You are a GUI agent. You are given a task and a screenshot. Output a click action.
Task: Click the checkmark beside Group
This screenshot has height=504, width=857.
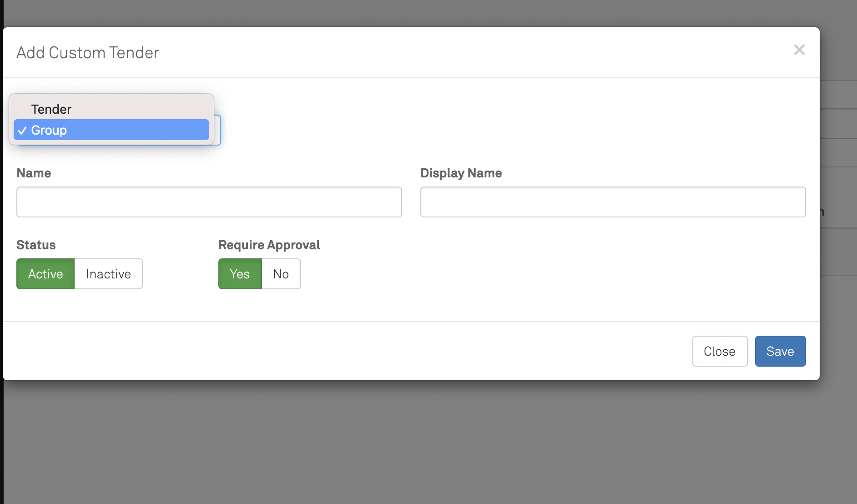[22, 131]
